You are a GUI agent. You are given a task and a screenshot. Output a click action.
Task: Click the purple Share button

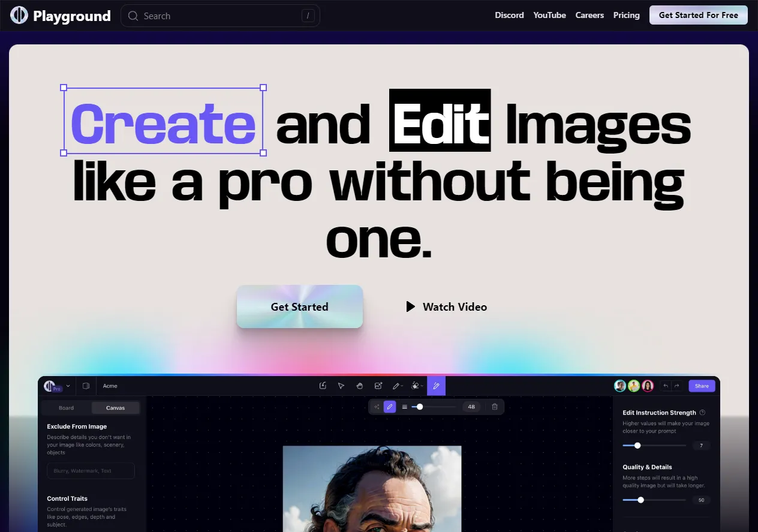[x=702, y=386]
